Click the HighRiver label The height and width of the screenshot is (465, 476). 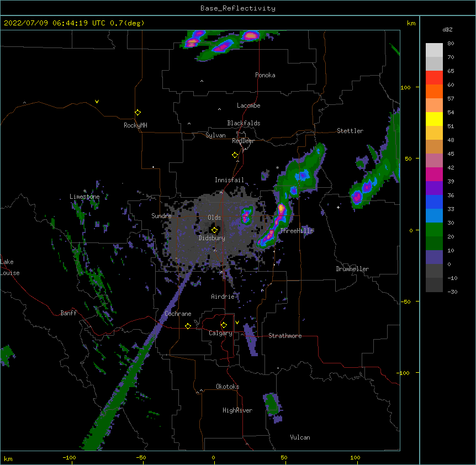[x=237, y=410]
